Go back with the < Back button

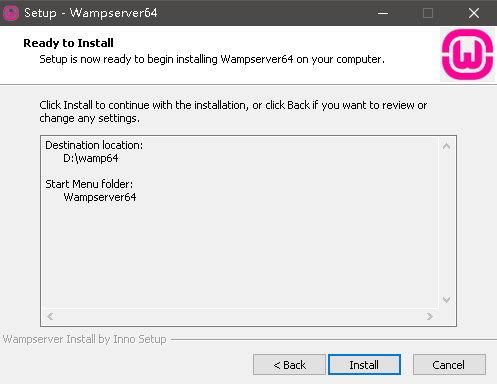(x=289, y=365)
